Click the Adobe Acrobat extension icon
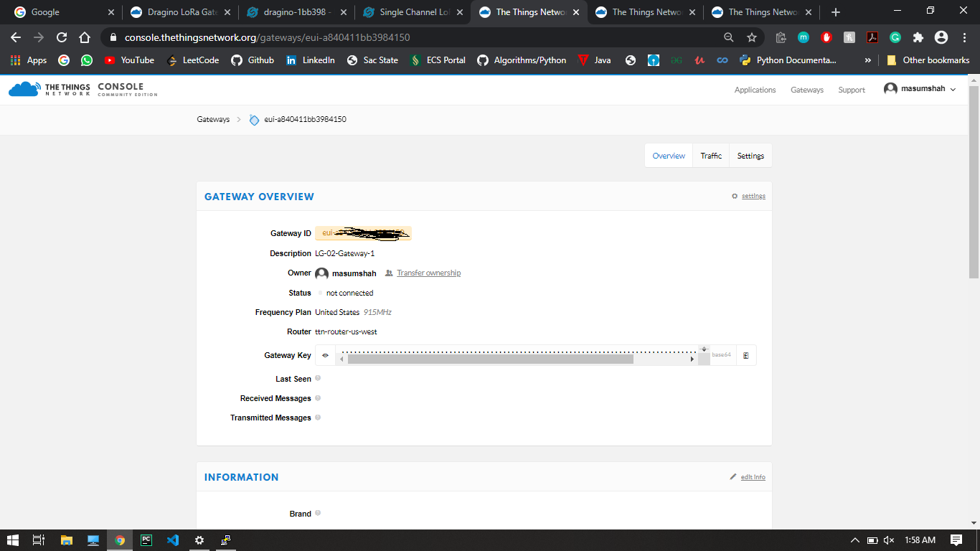The height and width of the screenshot is (551, 980). coord(872,37)
